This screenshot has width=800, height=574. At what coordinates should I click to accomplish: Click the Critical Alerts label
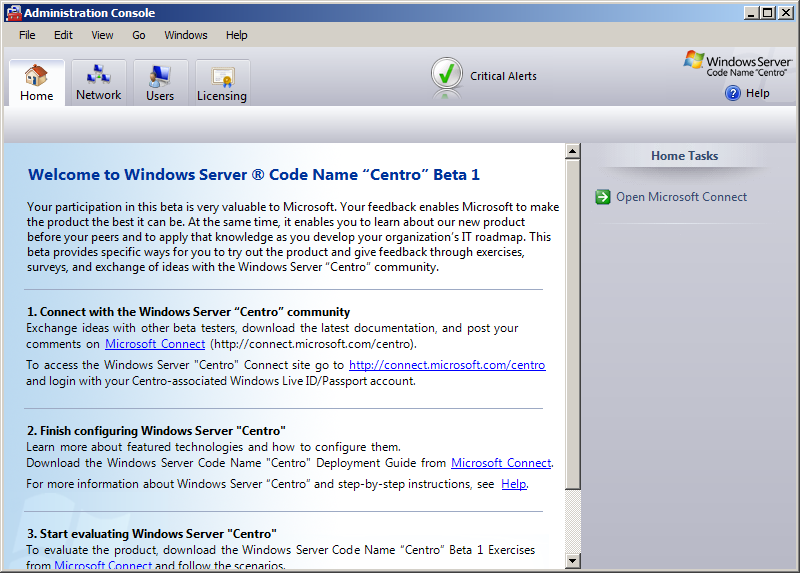coord(503,76)
